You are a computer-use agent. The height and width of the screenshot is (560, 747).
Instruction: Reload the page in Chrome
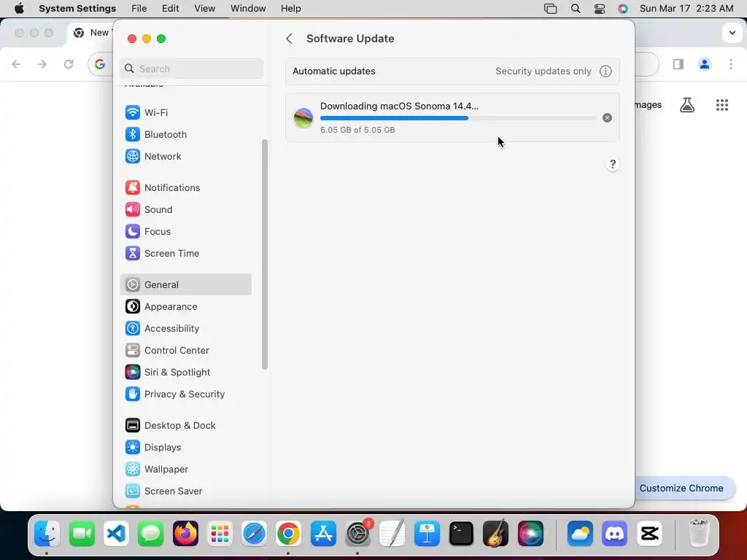coord(69,64)
